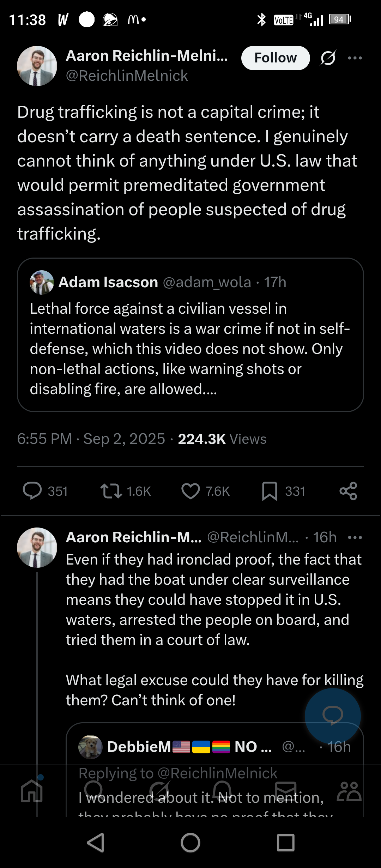Switch to the Notifications bell tab

click(222, 791)
